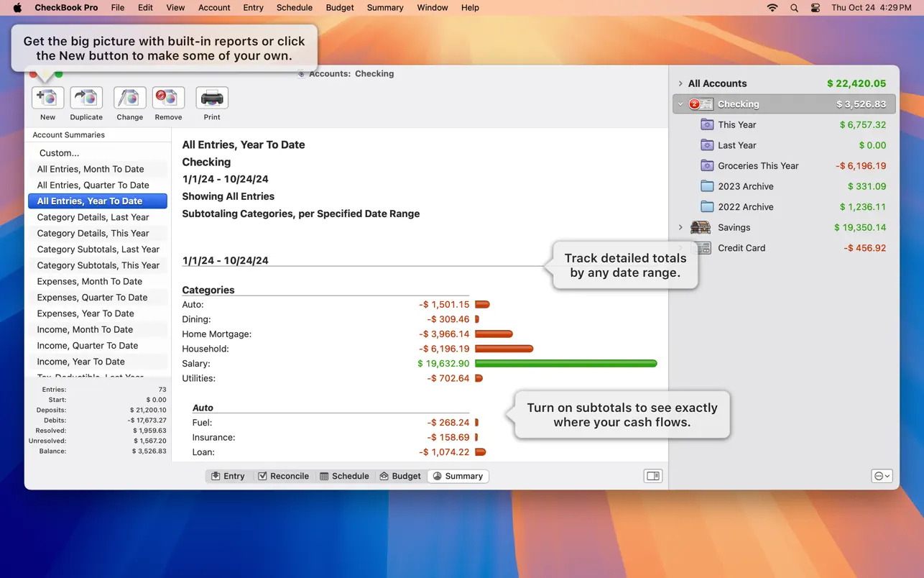The width and height of the screenshot is (924, 578).
Task: Select Expenses, Year To Date
Action: coord(98,313)
